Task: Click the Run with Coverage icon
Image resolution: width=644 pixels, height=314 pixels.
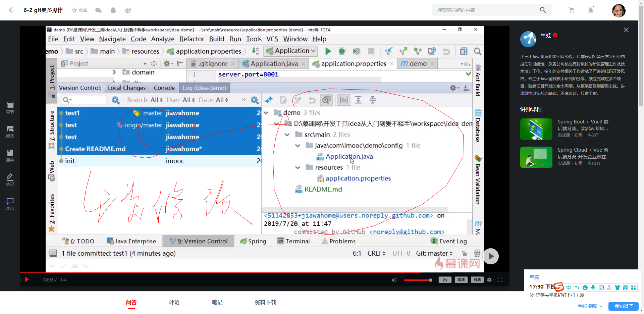Action: click(357, 51)
